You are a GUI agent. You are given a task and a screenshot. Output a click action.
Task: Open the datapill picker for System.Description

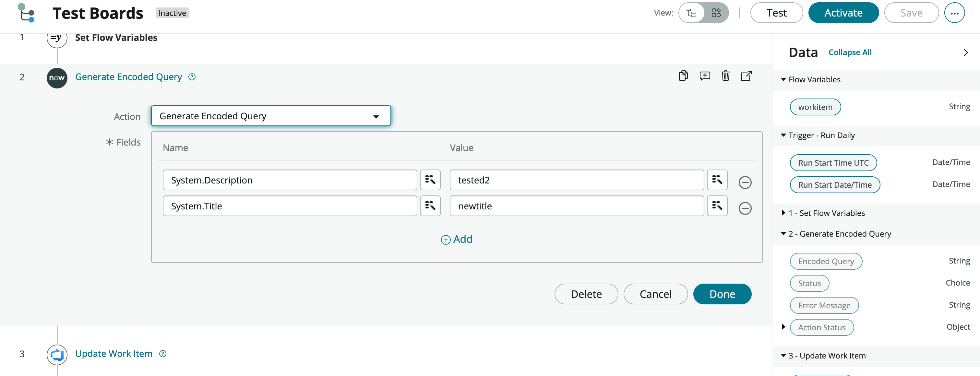click(430, 180)
